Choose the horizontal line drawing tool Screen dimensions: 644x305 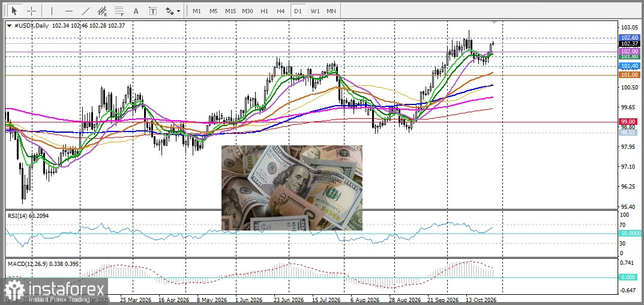click(69, 11)
